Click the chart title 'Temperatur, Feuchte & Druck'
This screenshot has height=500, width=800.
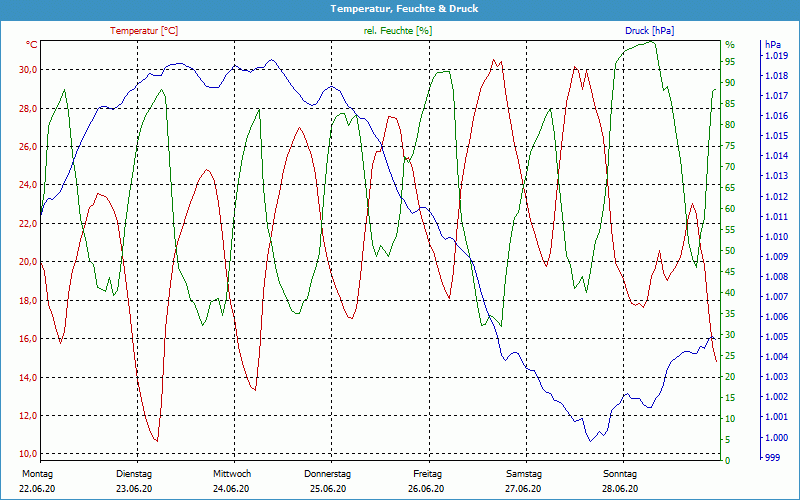coord(404,9)
